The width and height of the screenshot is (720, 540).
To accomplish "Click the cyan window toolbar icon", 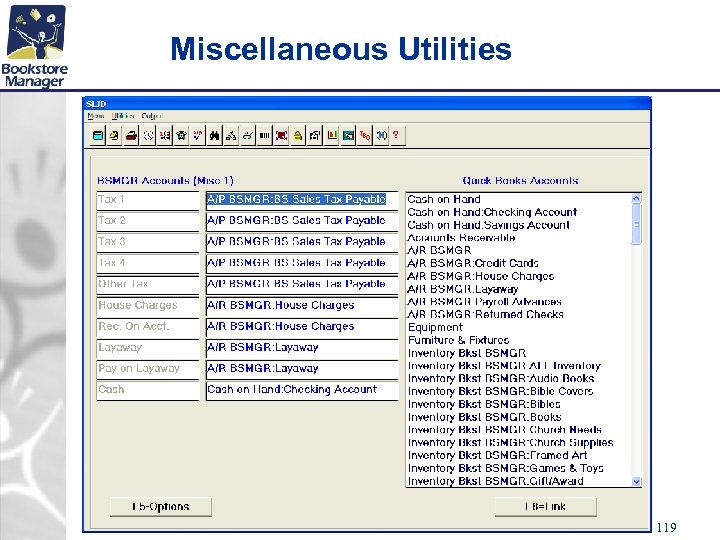I will click(97, 135).
